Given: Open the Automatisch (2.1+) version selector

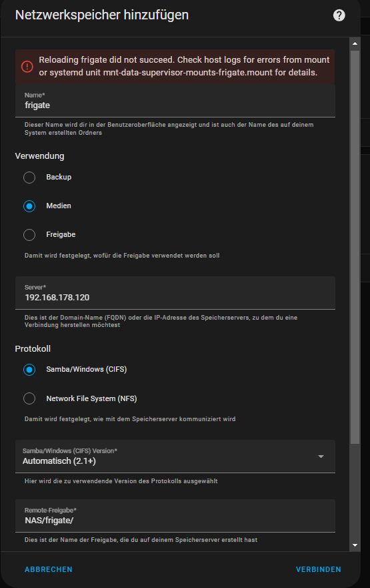Looking at the screenshot, I should 175,457.
